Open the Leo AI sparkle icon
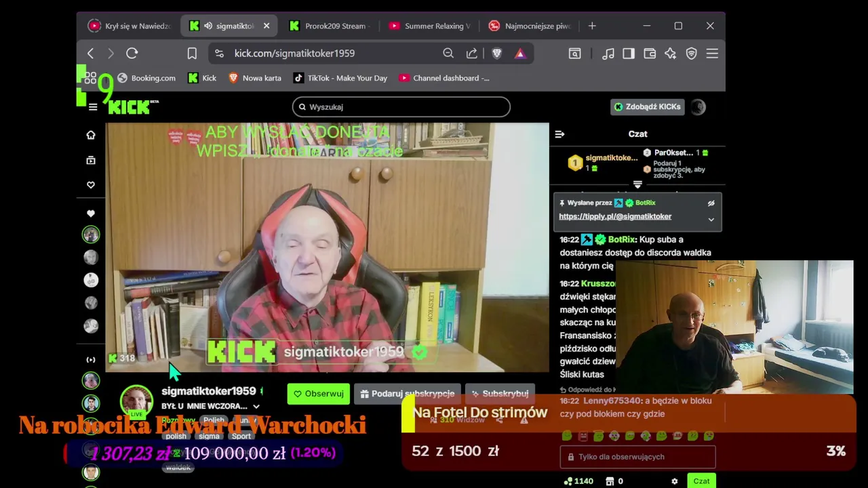 tap(671, 53)
